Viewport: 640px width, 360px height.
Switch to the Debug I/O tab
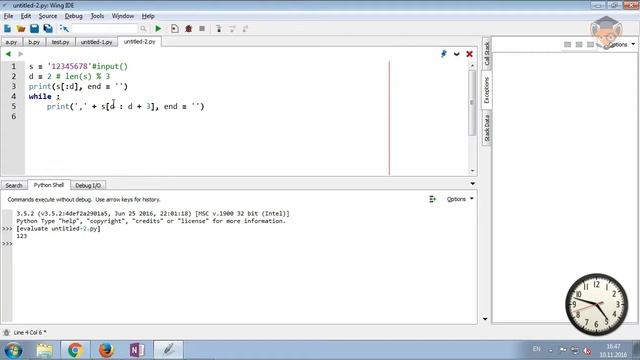[88, 185]
